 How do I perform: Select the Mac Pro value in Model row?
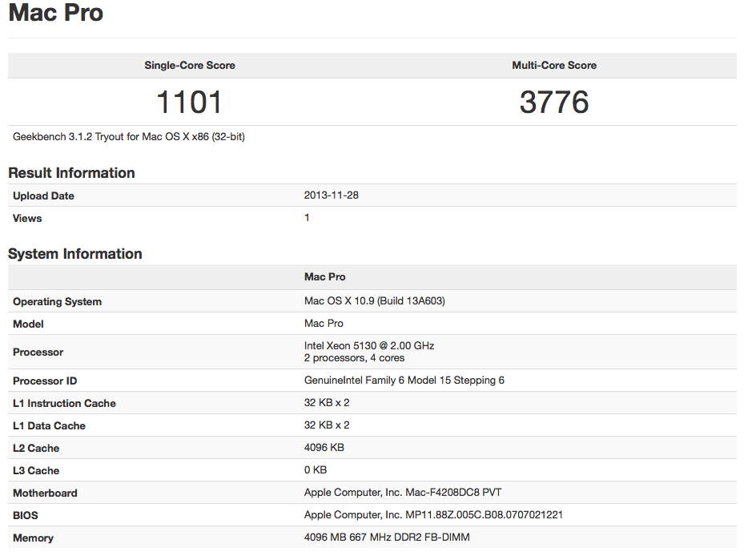coord(324,324)
